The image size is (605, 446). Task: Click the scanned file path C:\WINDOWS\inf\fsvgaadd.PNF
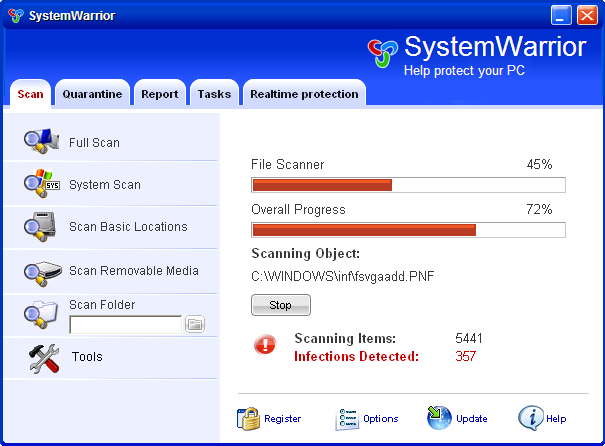[x=343, y=276]
